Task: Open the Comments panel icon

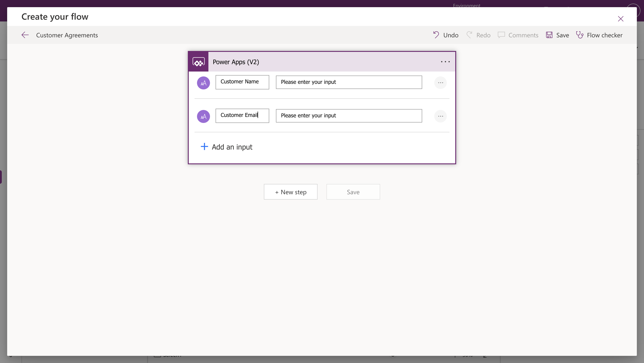Action: click(x=501, y=35)
